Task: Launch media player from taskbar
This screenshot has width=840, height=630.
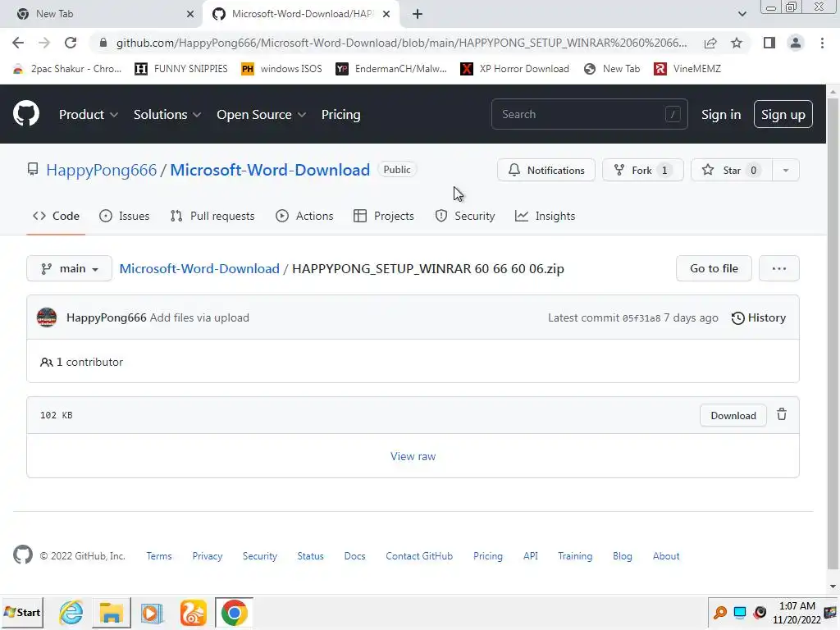Action: 152,612
